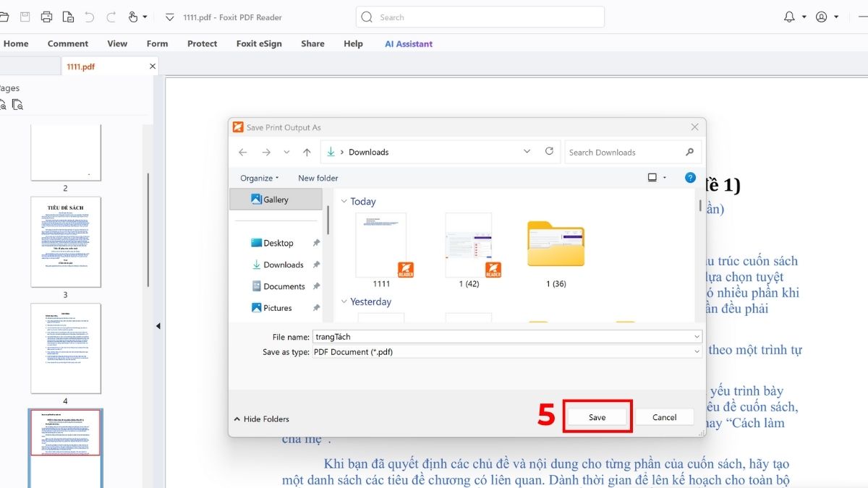This screenshot has height=488, width=868.
Task: Open the AI Assistant tab
Action: (409, 43)
